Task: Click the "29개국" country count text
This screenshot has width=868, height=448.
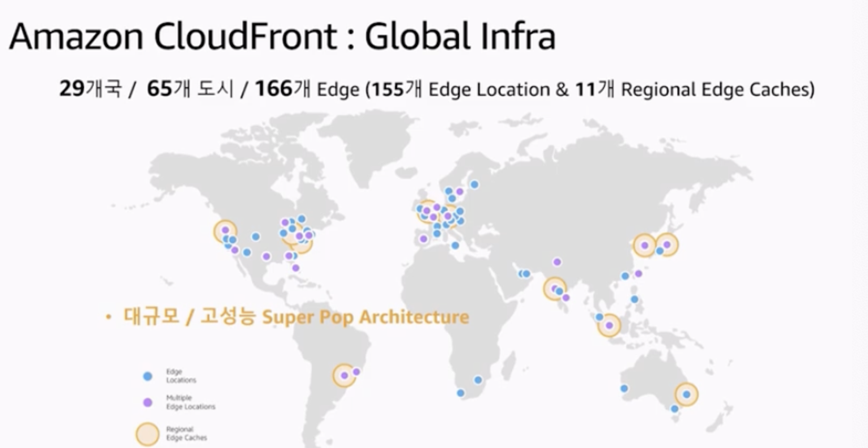Action: (x=90, y=89)
